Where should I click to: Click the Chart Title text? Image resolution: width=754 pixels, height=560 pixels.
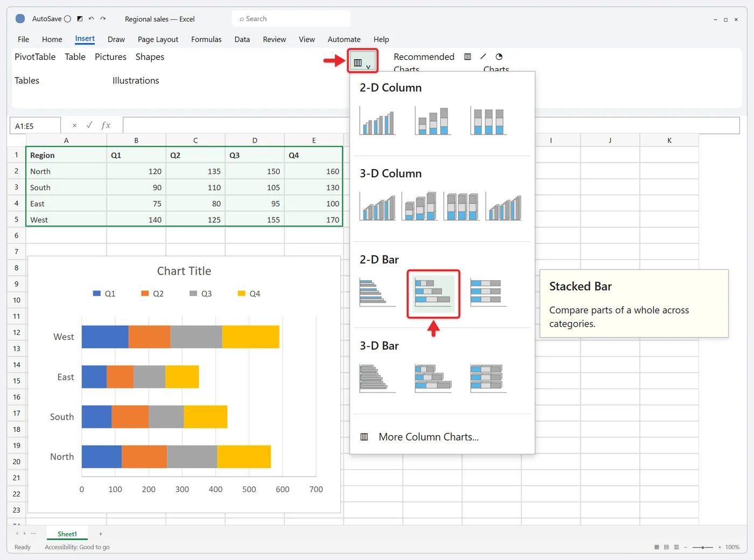coord(184,271)
